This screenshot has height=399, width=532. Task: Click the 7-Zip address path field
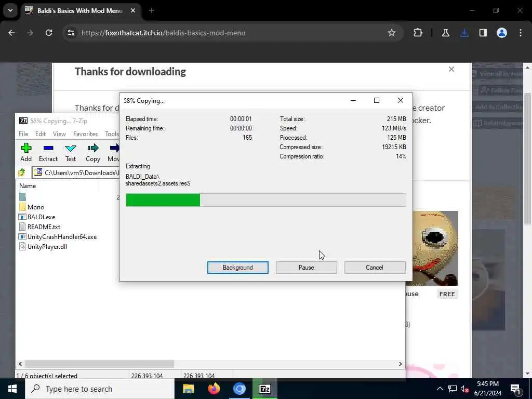[76, 172]
